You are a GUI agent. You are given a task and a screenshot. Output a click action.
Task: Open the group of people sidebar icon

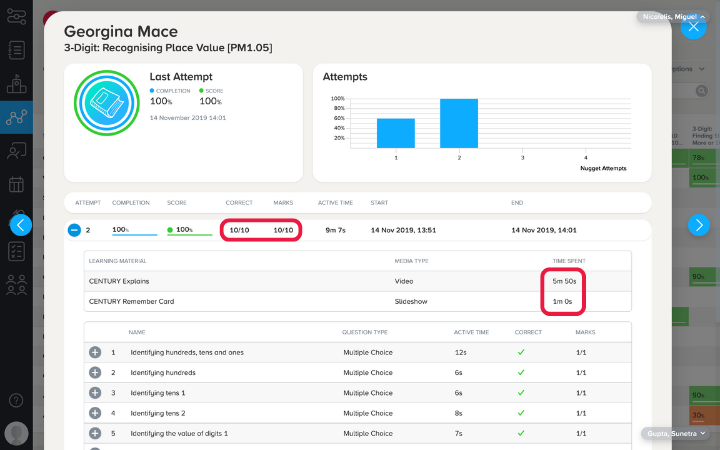click(17, 285)
